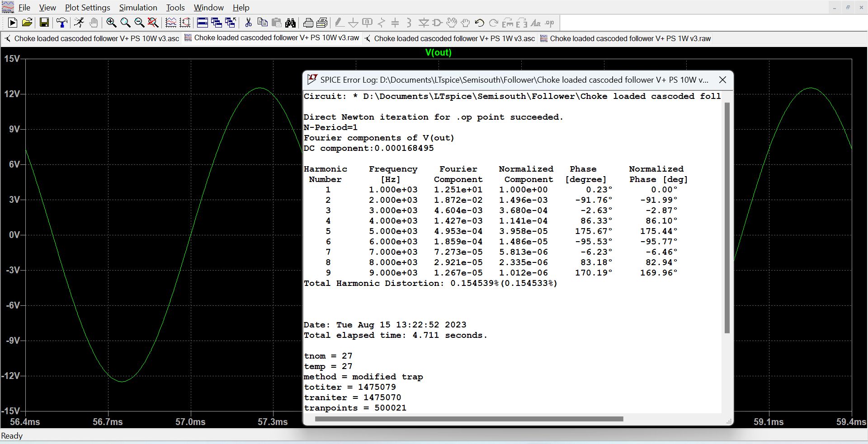This screenshot has height=444, width=868.
Task: Click the 15V y-axis label
Action: point(12,59)
